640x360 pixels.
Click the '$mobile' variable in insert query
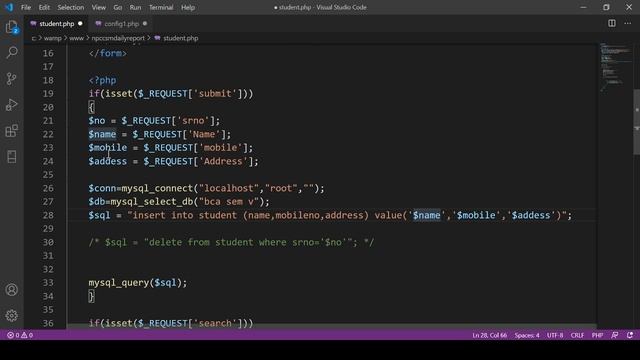click(476, 215)
